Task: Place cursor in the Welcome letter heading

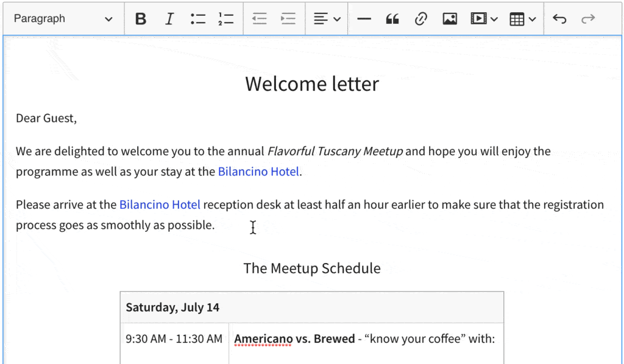Action: click(x=312, y=84)
